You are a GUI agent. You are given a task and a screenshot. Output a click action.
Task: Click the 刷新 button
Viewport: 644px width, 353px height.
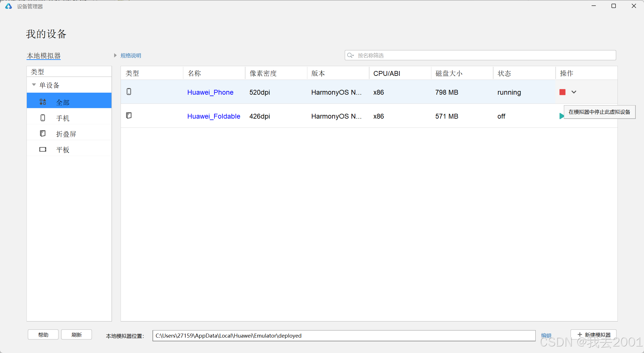point(76,335)
